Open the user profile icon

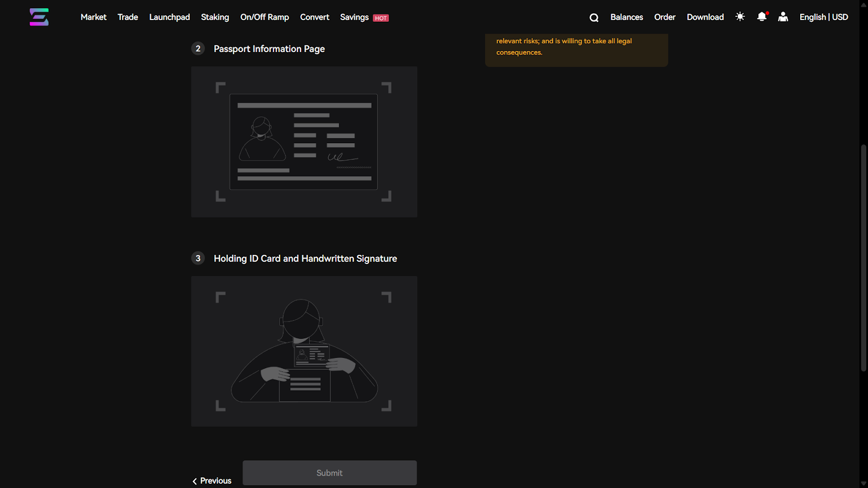pos(783,17)
